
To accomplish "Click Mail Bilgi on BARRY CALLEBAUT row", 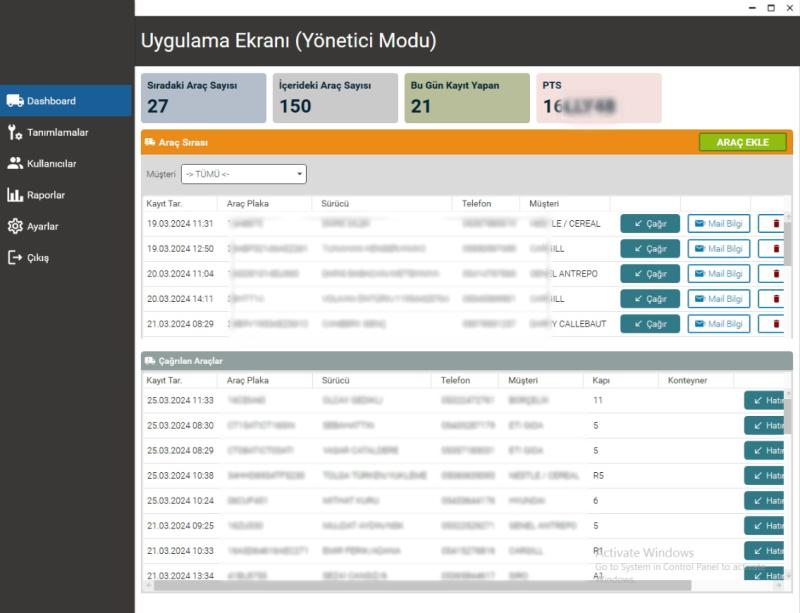I will pos(718,323).
